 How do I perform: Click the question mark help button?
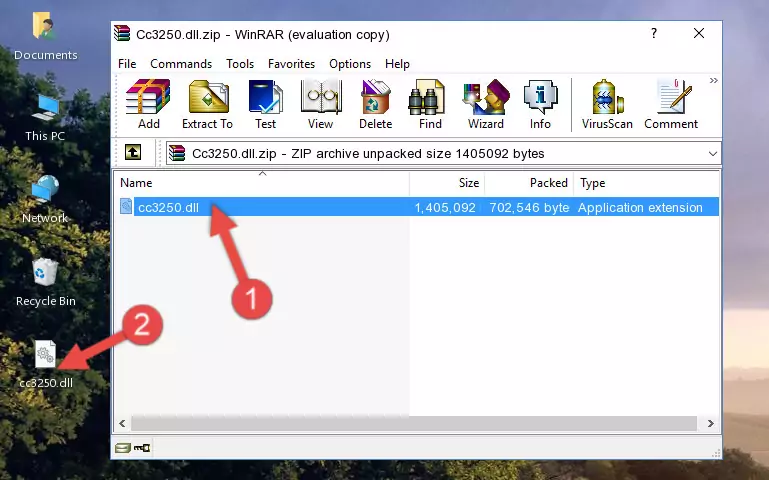(x=653, y=33)
